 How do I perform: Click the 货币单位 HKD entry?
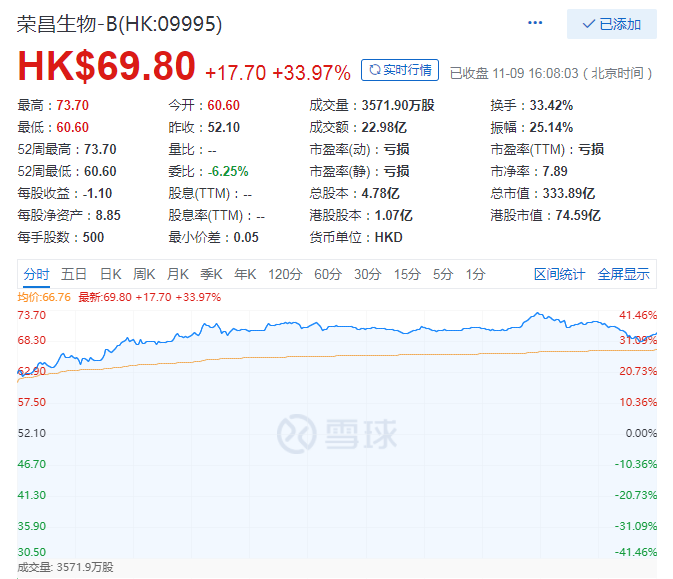(x=356, y=237)
